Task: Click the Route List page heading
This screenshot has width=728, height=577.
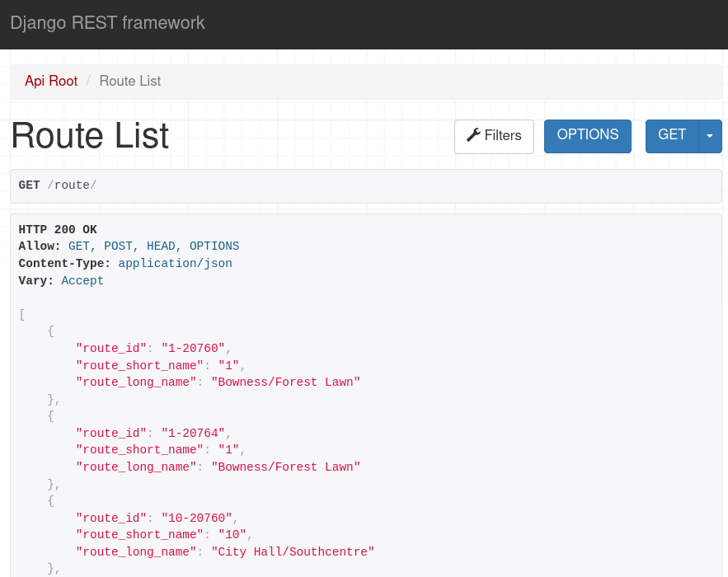Action: tap(90, 137)
